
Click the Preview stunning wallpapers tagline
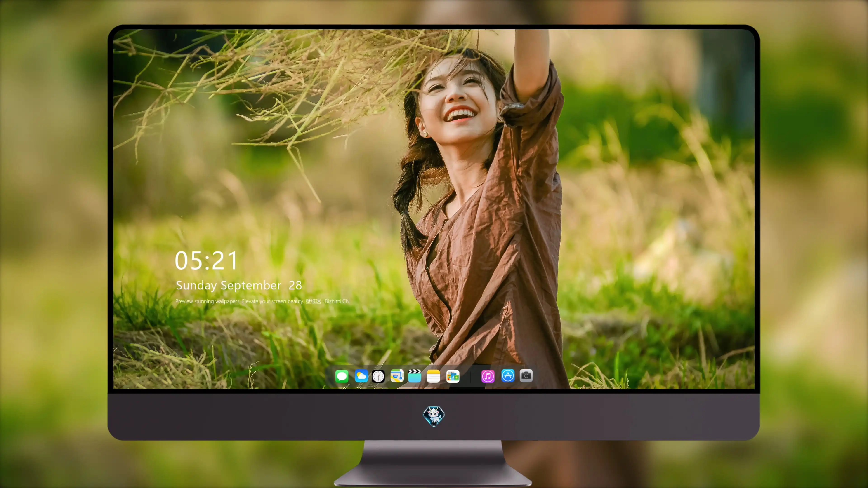tap(262, 301)
